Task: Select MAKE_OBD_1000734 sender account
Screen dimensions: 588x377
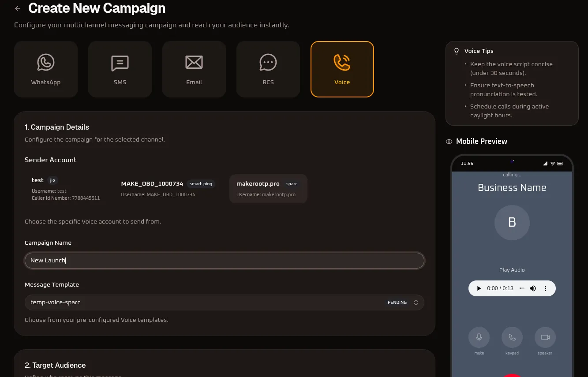Action: coord(168,189)
